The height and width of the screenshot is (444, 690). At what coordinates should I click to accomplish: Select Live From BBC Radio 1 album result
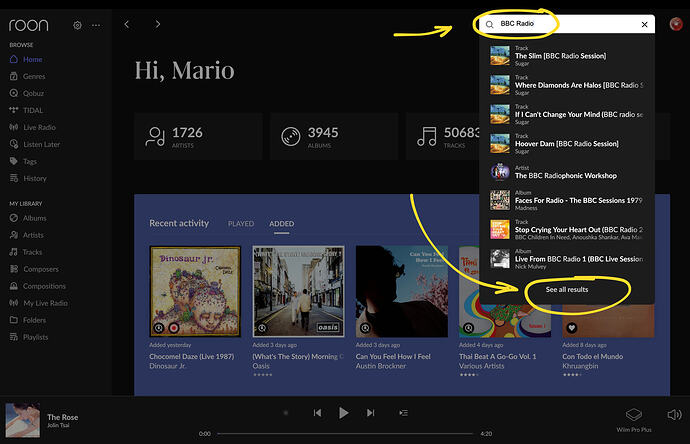click(567, 259)
